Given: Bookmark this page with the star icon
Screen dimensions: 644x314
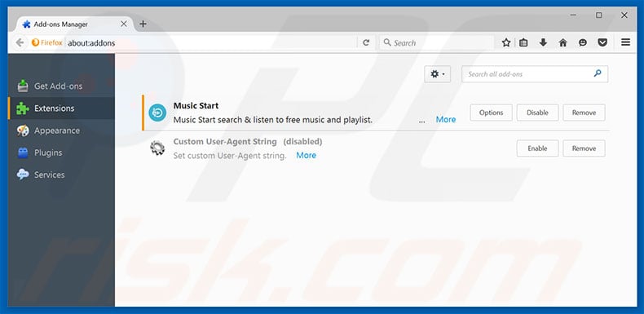Looking at the screenshot, I should (x=506, y=42).
